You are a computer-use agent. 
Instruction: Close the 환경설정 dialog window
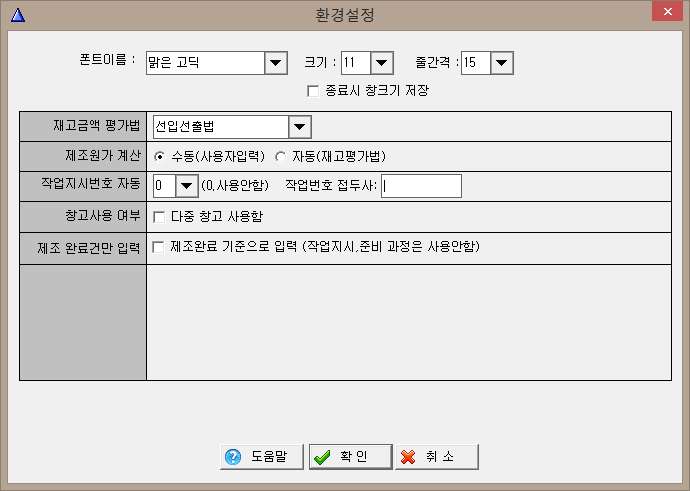pyautogui.click(x=668, y=11)
